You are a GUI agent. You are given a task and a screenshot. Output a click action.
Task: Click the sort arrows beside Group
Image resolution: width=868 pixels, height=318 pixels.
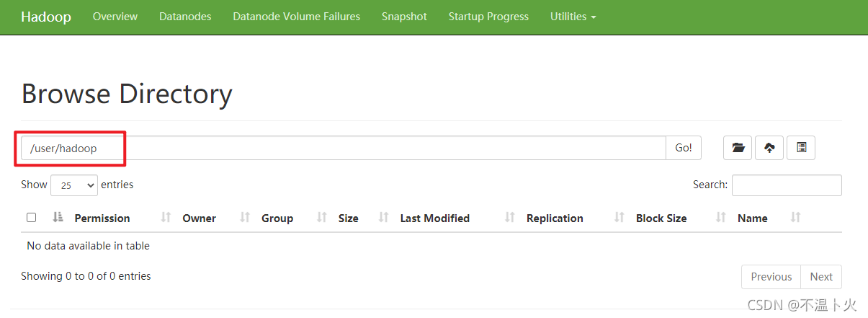322,218
